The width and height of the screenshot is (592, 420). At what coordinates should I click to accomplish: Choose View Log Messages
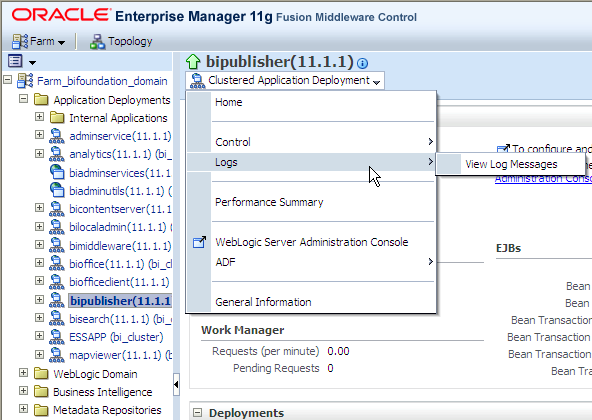(510, 164)
